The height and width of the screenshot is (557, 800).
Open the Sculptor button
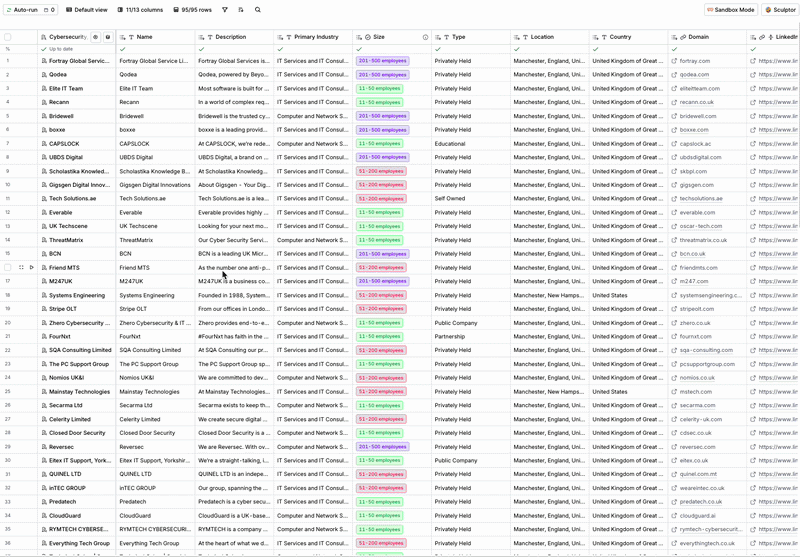(781, 10)
